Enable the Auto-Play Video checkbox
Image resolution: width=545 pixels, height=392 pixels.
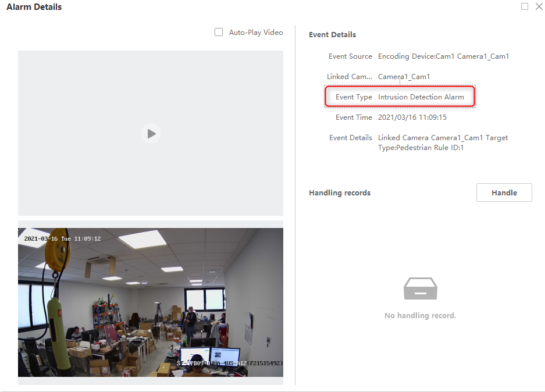click(x=219, y=33)
